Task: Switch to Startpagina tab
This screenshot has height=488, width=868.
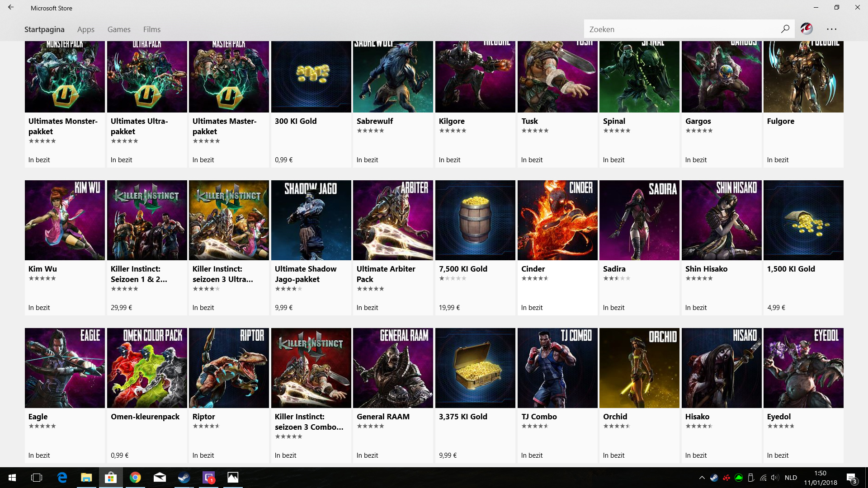Action: pyautogui.click(x=44, y=29)
